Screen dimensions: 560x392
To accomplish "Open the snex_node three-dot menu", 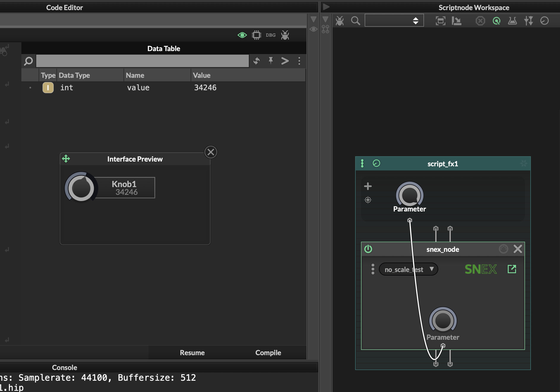I will [373, 269].
